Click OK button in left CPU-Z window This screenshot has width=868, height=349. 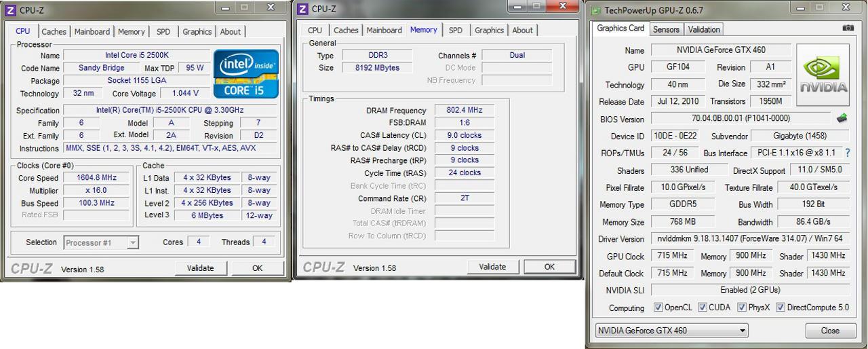pyautogui.click(x=258, y=268)
